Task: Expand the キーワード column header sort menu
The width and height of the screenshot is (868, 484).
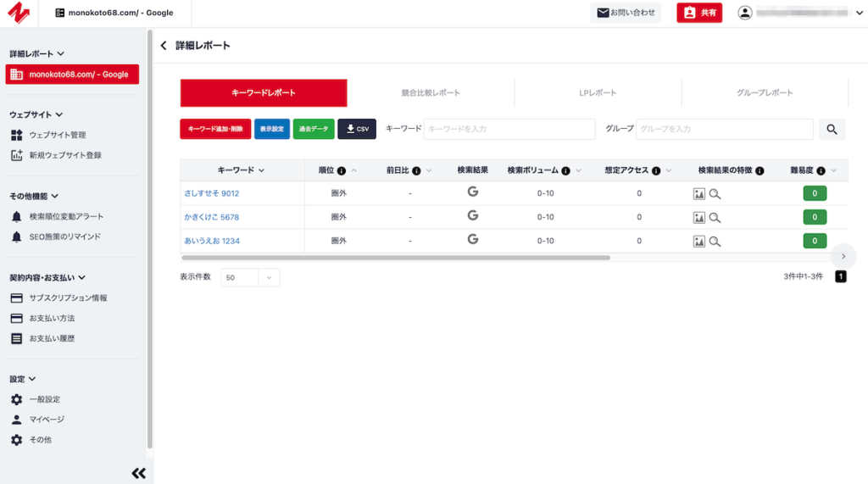Action: (261, 170)
